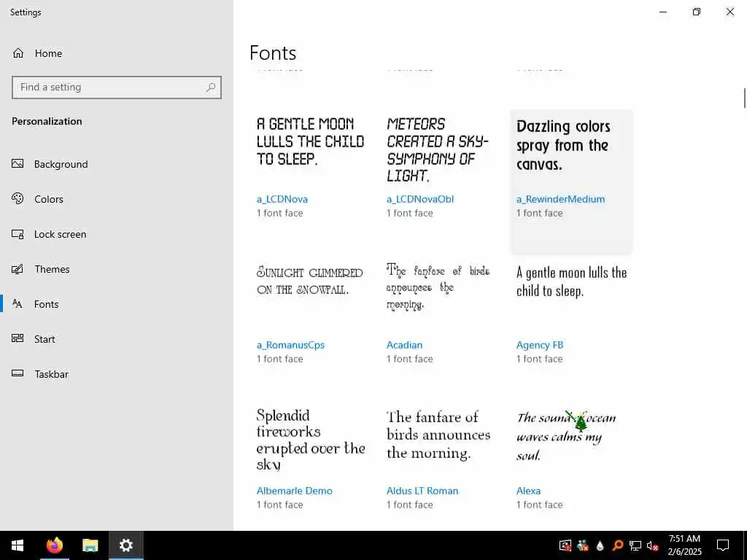The width and height of the screenshot is (747, 560).
Task: Launch Firefox from the taskbar
Action: pyautogui.click(x=54, y=545)
